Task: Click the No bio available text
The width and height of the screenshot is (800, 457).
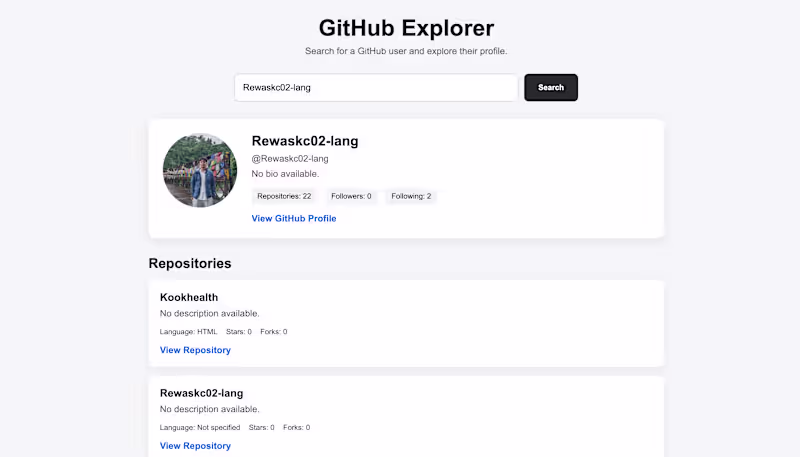Action: 285,174
